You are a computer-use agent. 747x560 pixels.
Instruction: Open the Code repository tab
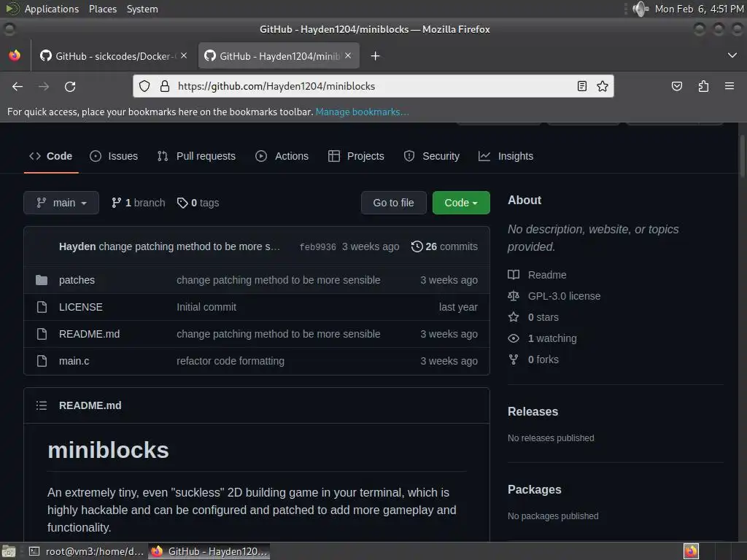[51, 156]
